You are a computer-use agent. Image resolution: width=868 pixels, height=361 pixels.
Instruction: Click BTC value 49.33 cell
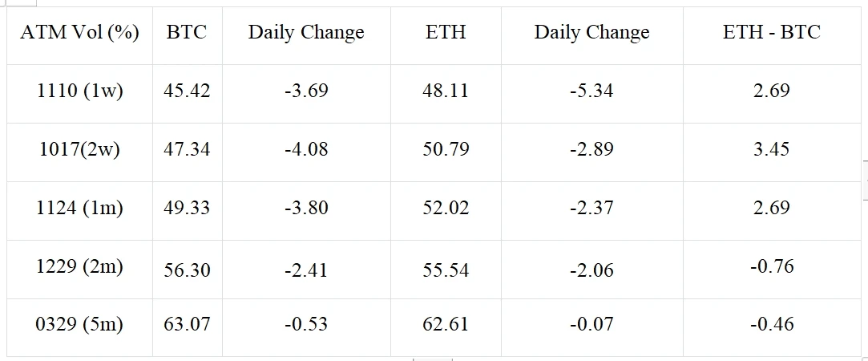tap(187, 208)
